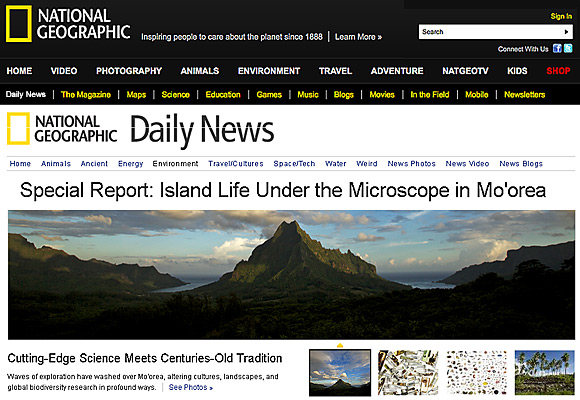Open the Facebook connect icon
Viewport: 580px width, 400px height.
click(x=557, y=48)
